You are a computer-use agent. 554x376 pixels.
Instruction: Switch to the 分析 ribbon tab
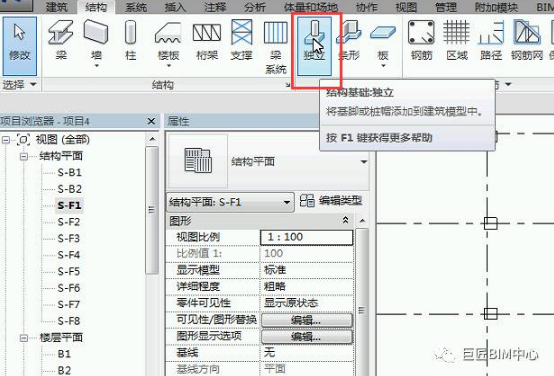(255, 7)
